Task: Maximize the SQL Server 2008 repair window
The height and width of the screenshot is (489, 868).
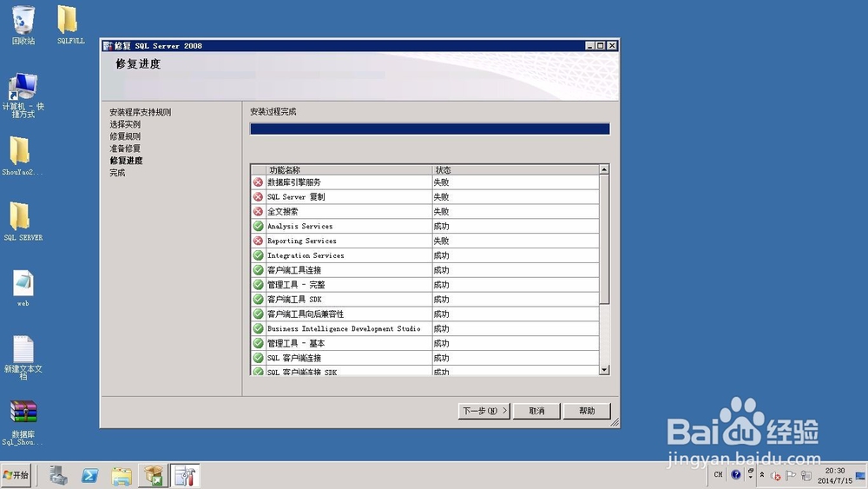Action: click(601, 46)
